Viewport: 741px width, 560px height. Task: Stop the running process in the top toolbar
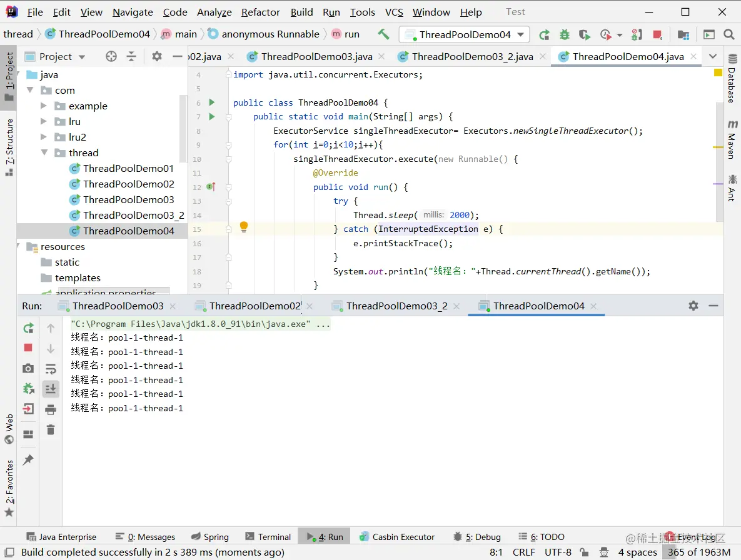point(657,34)
